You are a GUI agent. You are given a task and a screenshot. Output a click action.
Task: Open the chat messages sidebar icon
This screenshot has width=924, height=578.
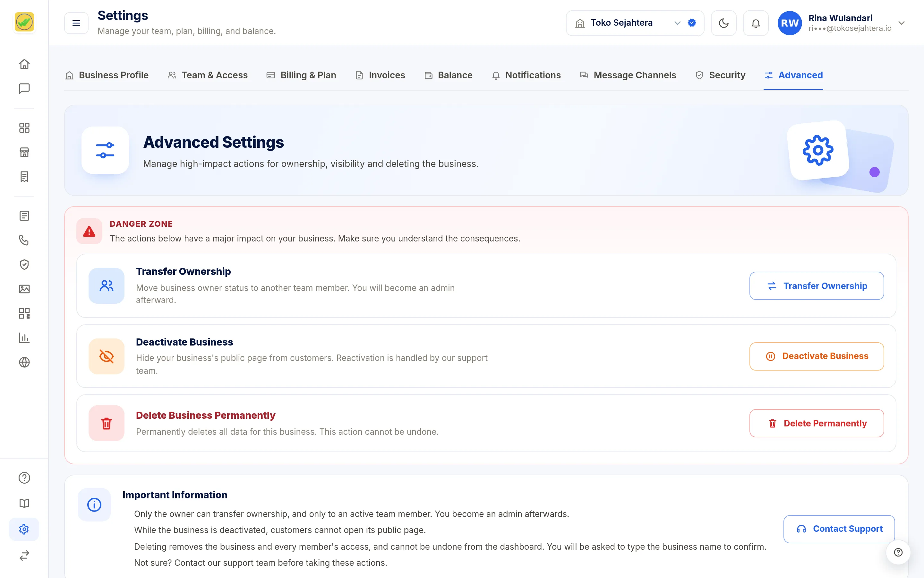24,88
